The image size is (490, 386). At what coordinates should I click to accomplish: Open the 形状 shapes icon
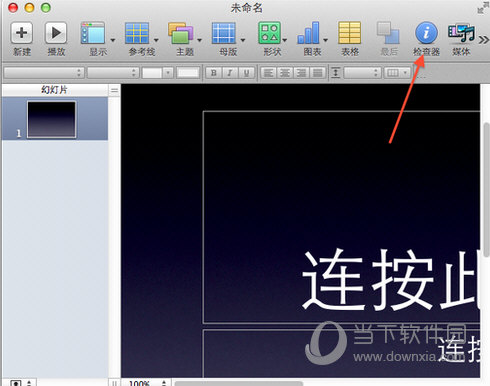[x=269, y=33]
